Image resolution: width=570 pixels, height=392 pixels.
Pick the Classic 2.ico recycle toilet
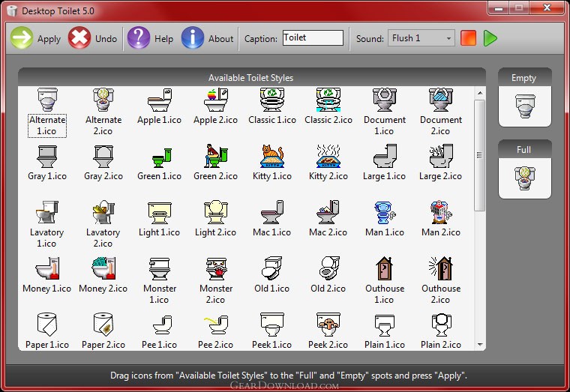pyautogui.click(x=328, y=100)
